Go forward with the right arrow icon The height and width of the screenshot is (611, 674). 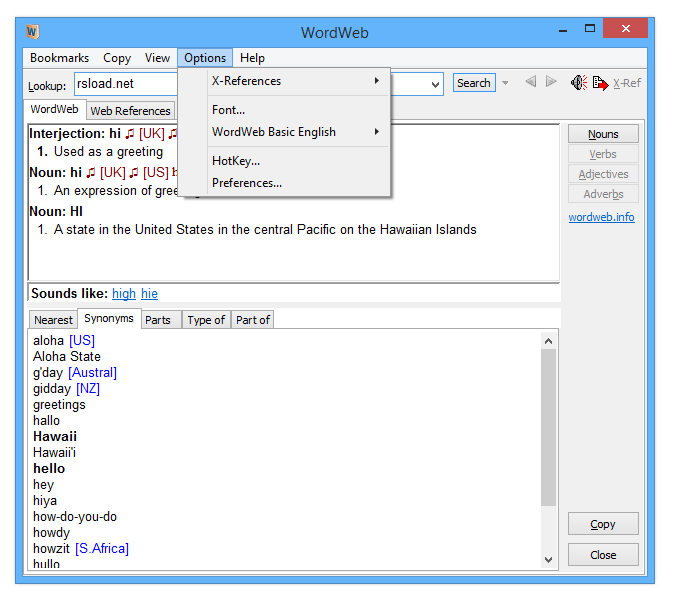pos(551,81)
